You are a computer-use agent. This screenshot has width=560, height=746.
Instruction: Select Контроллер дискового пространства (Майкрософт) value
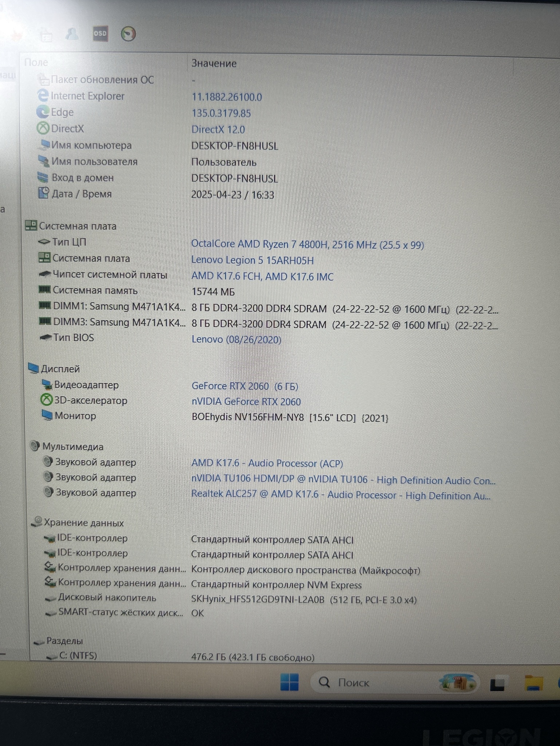point(306,570)
